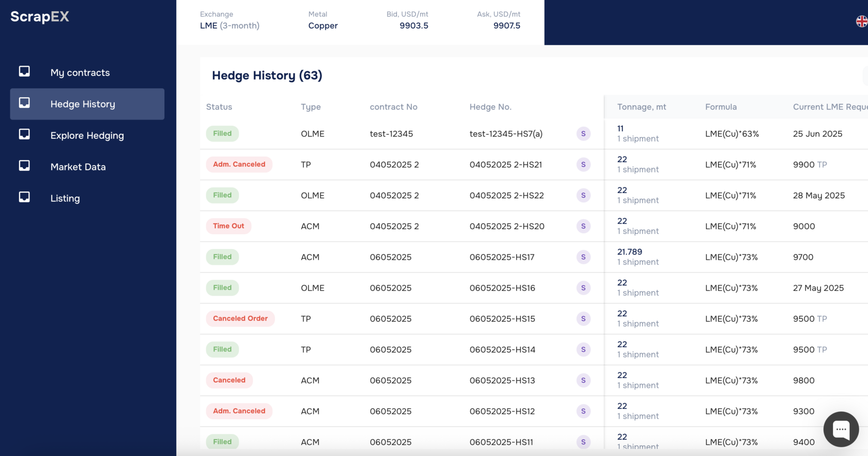Image resolution: width=868 pixels, height=456 pixels.
Task: Click the Status column header
Action: pyautogui.click(x=219, y=107)
